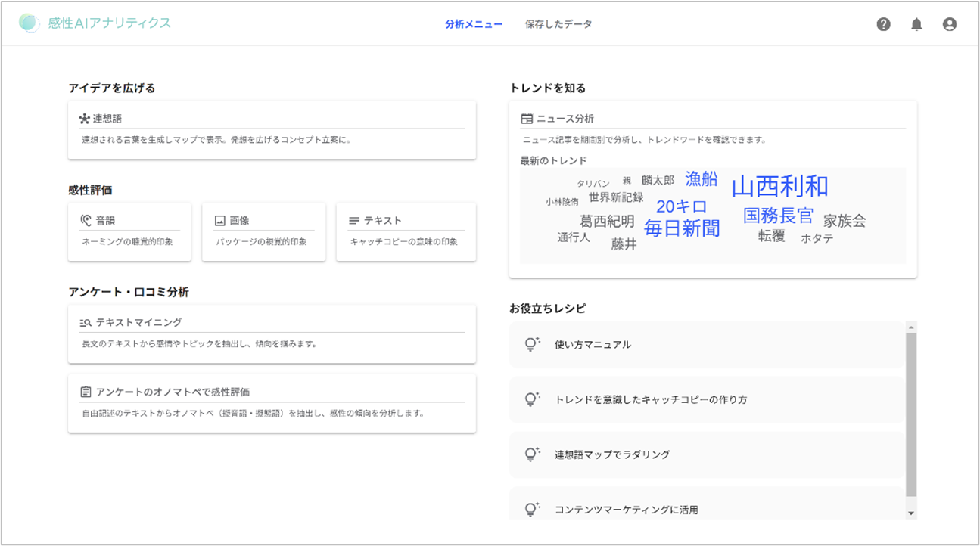Image resolution: width=980 pixels, height=546 pixels.
Task: Switch to the 保存したデータ tab
Action: pyautogui.click(x=558, y=24)
